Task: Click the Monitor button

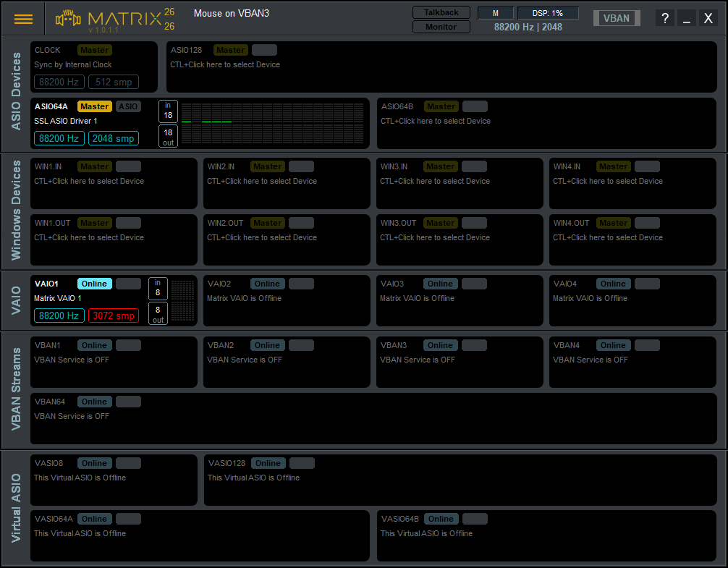Action: 441,26
